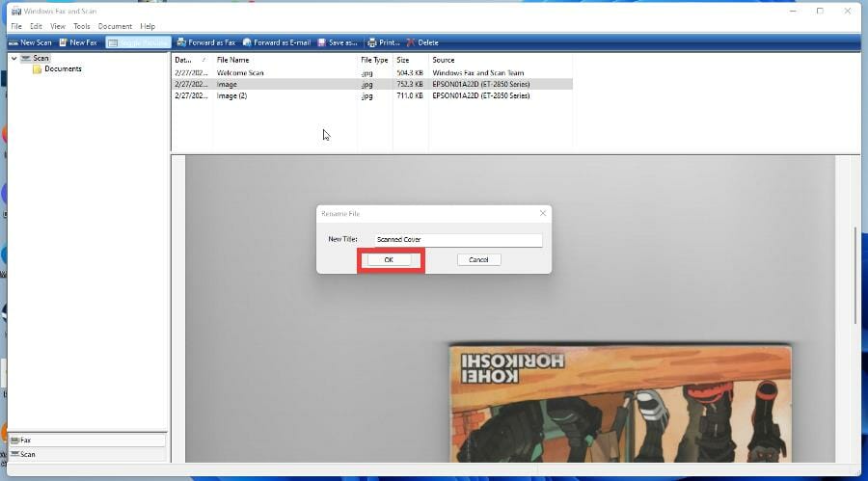Screen dimensions: 868x481
Task: Click OK in Rename File dialog
Action: [389, 259]
